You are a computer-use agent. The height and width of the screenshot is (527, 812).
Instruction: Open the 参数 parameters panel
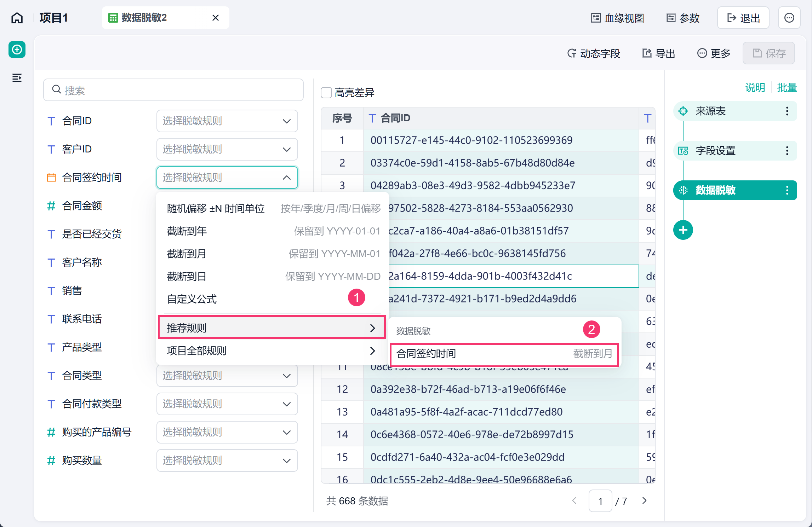click(683, 18)
